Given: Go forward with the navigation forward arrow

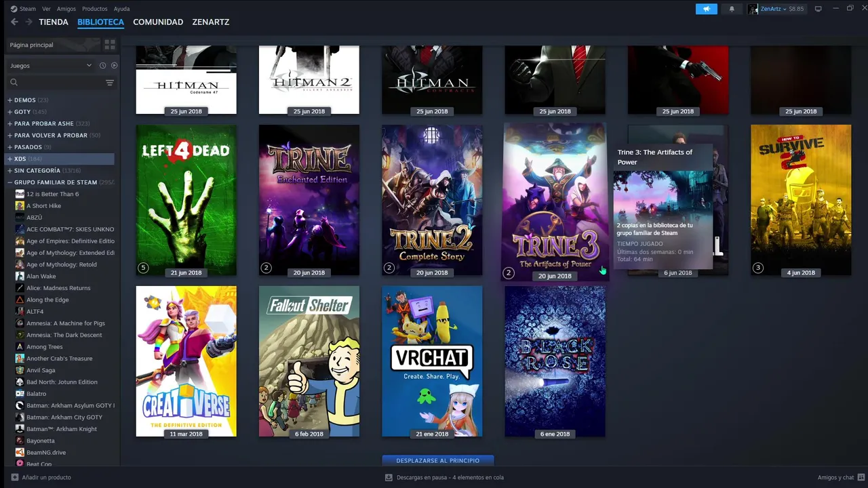Looking at the screenshot, I should 28,22.
